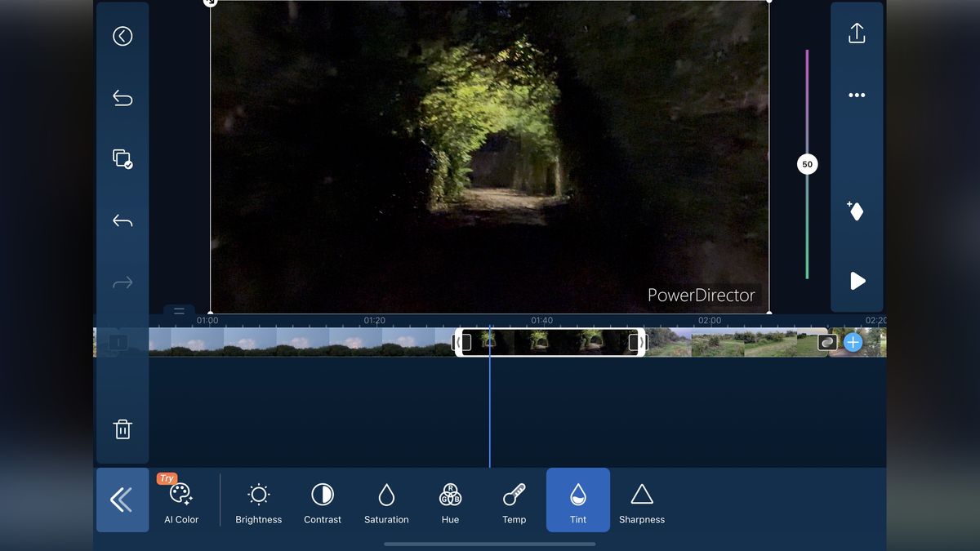The height and width of the screenshot is (551, 980).
Task: Select the Contrast adjustment
Action: pyautogui.click(x=323, y=504)
